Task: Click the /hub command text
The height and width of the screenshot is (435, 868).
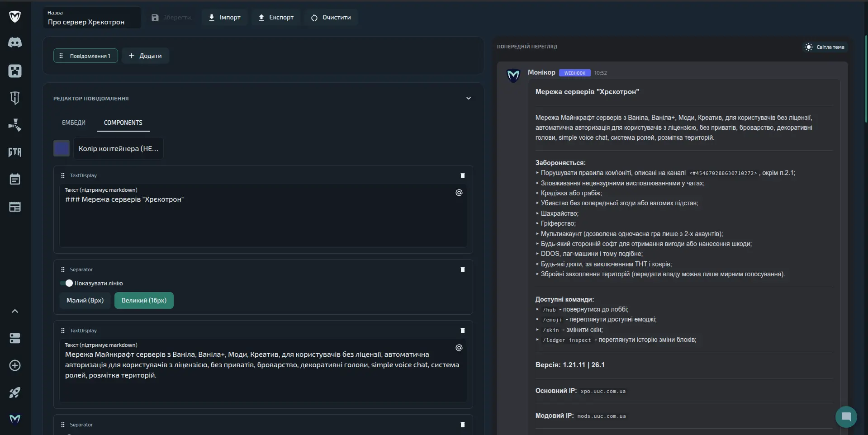Action: pyautogui.click(x=549, y=310)
